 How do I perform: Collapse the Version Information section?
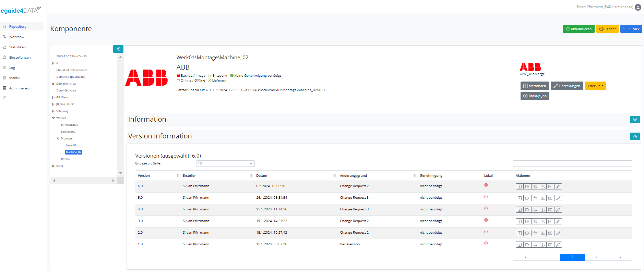tap(635, 136)
